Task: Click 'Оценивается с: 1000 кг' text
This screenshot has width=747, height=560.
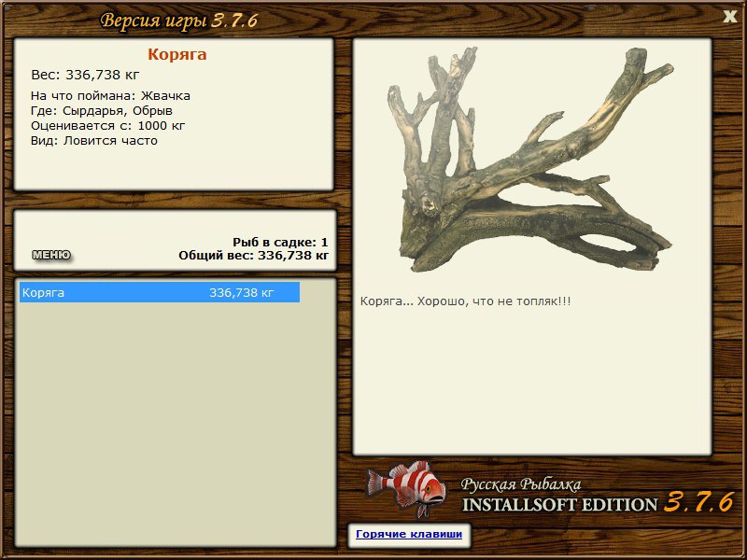Action: coord(107,126)
